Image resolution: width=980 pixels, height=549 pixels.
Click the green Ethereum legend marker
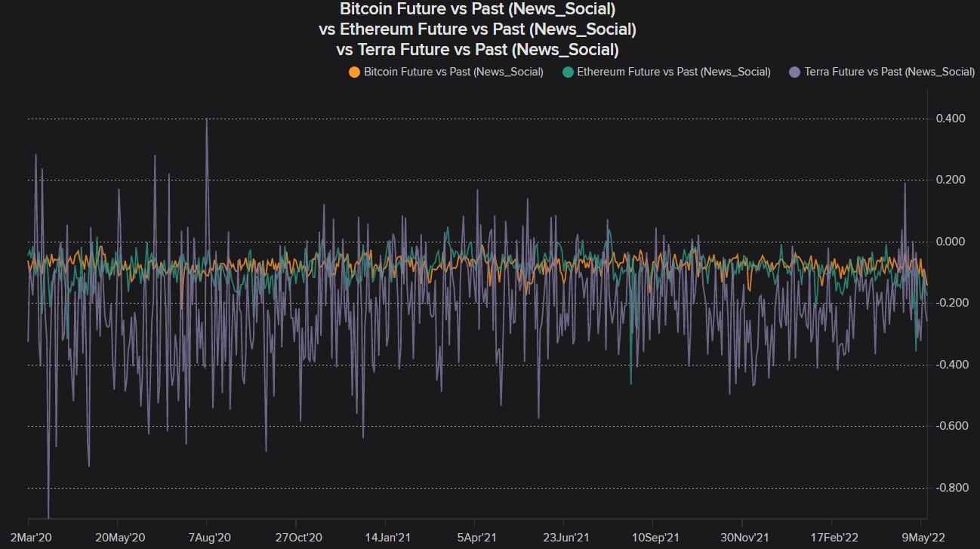tap(568, 72)
